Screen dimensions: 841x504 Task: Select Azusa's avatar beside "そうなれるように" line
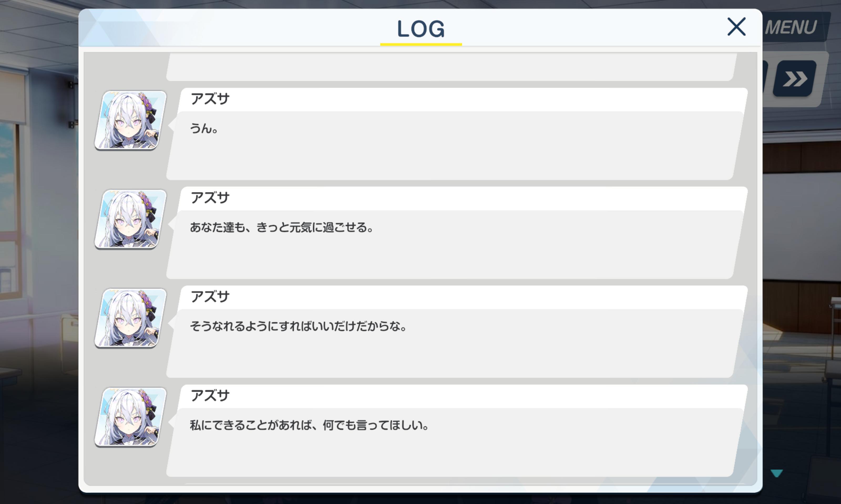pos(131,318)
